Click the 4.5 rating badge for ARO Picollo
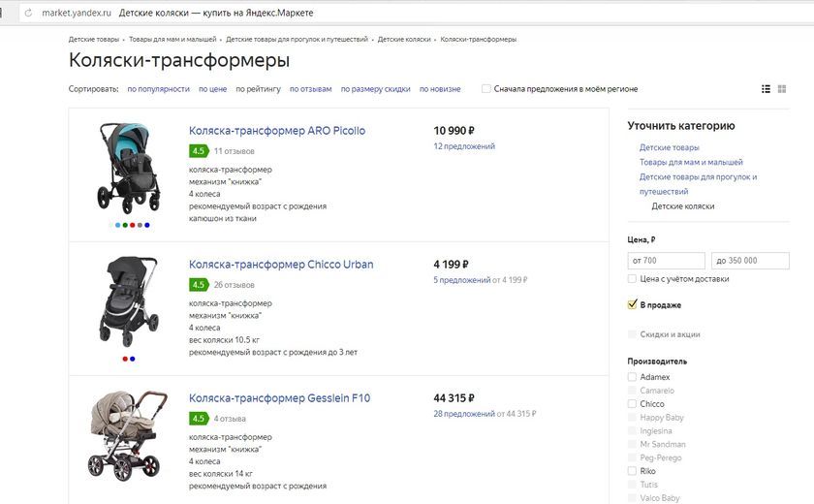 pos(199,151)
